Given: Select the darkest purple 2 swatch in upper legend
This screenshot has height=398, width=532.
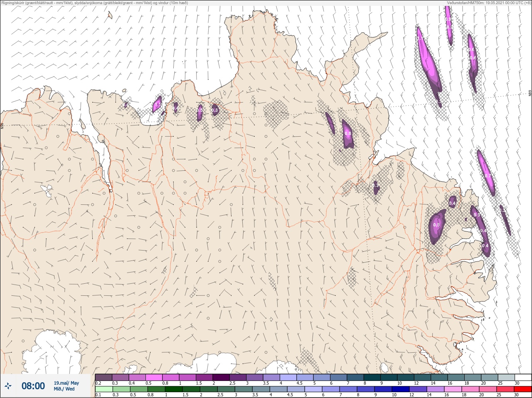Looking at the screenshot, I should pos(221,377).
